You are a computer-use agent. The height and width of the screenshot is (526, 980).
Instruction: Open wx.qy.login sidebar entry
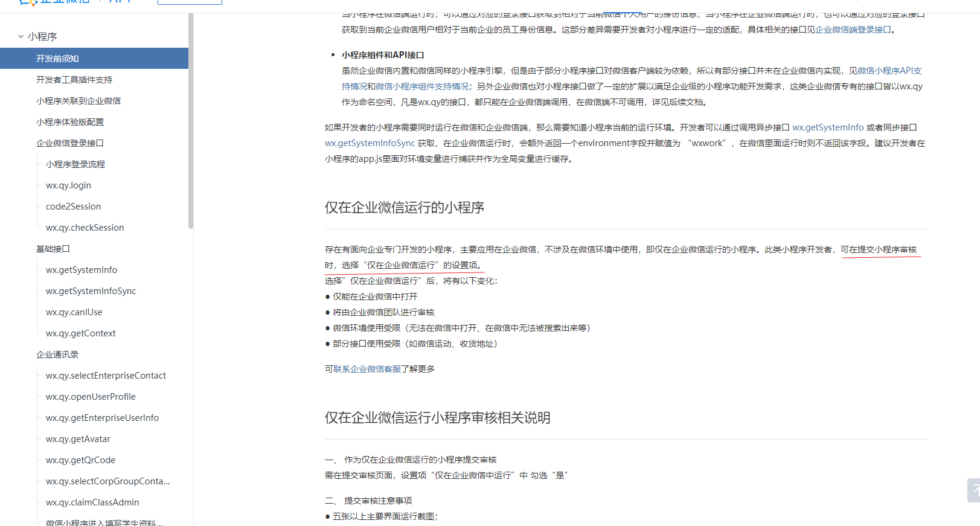click(x=68, y=185)
